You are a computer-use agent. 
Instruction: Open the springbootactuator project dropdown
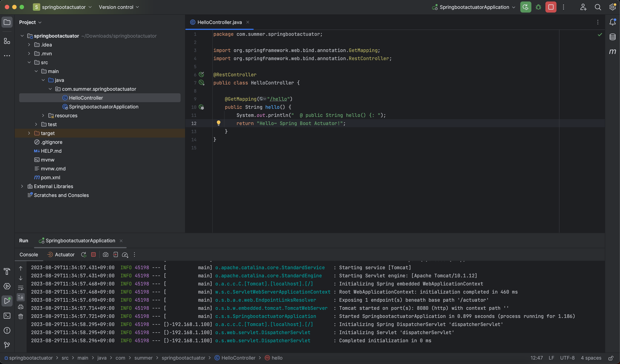(62, 7)
